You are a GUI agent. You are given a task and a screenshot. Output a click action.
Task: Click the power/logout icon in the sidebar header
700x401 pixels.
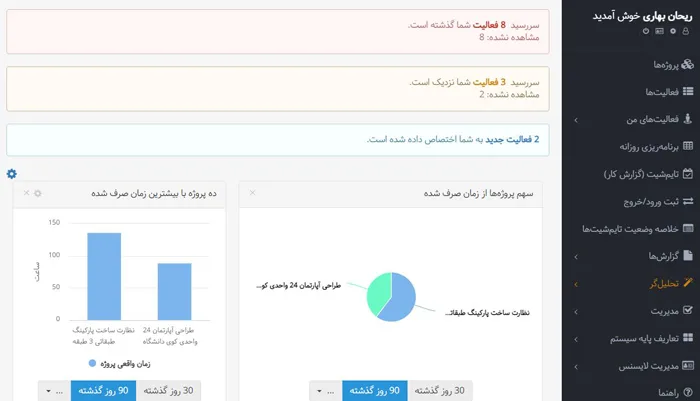pyautogui.click(x=646, y=31)
